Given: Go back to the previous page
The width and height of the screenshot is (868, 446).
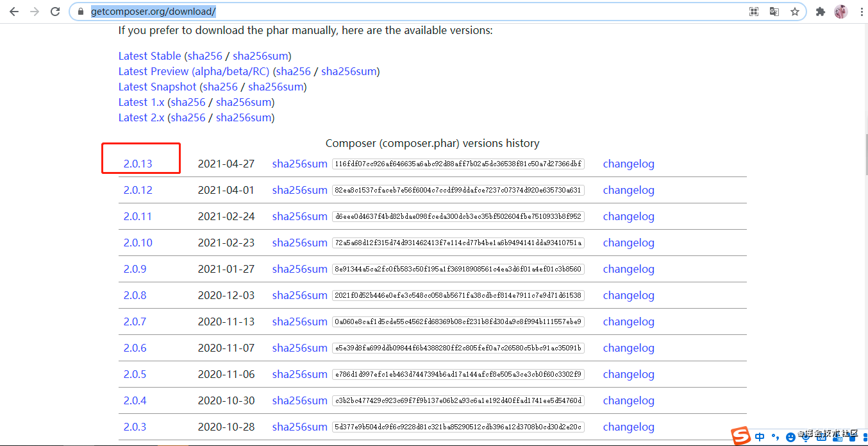Looking at the screenshot, I should pyautogui.click(x=13, y=12).
